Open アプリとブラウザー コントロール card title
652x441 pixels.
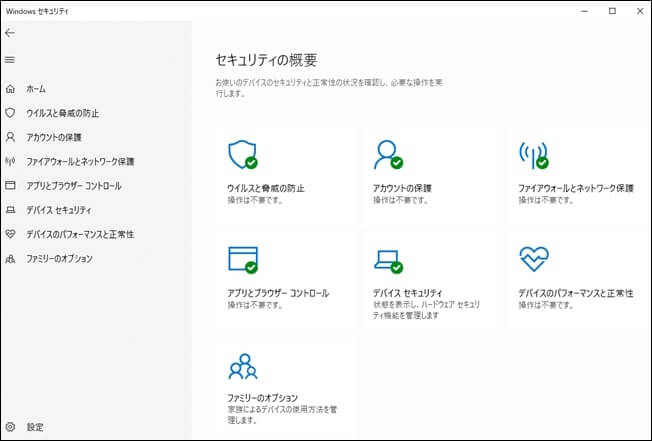[x=278, y=293]
